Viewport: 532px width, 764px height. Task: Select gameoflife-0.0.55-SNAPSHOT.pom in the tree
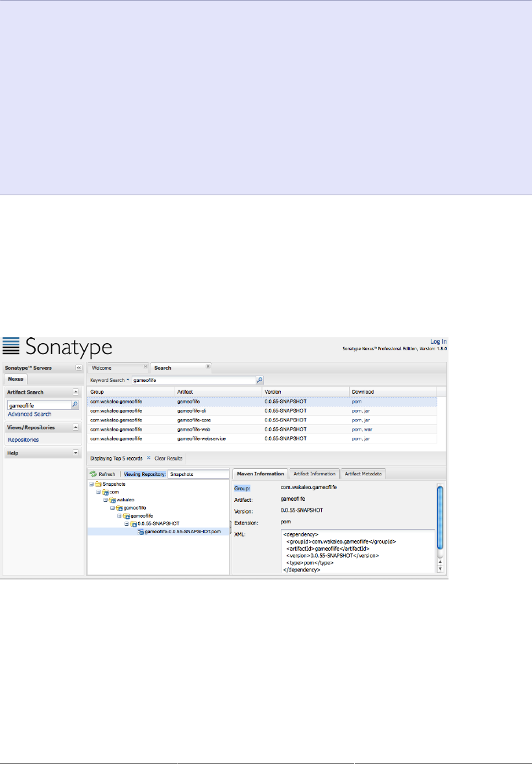click(x=182, y=532)
